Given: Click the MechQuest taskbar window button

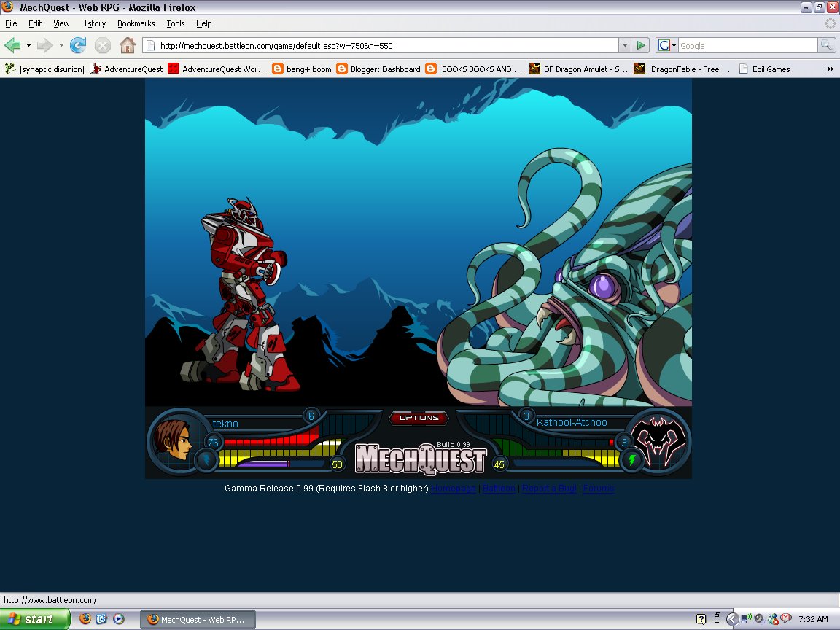Looking at the screenshot, I should pyautogui.click(x=198, y=619).
